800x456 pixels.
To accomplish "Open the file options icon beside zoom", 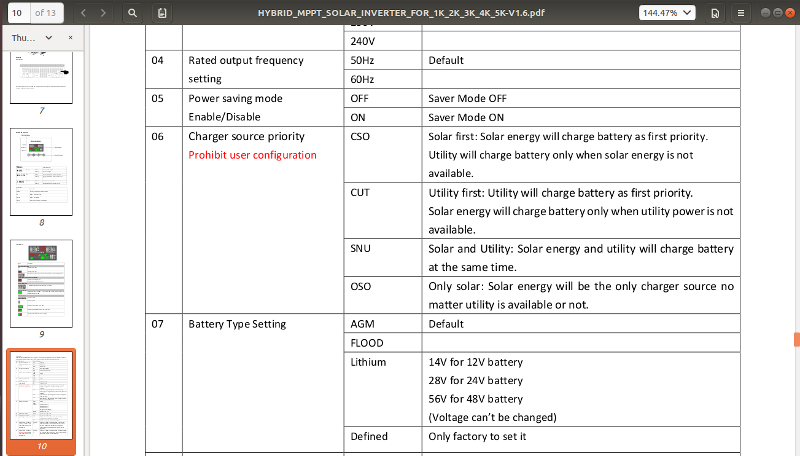I will point(716,13).
